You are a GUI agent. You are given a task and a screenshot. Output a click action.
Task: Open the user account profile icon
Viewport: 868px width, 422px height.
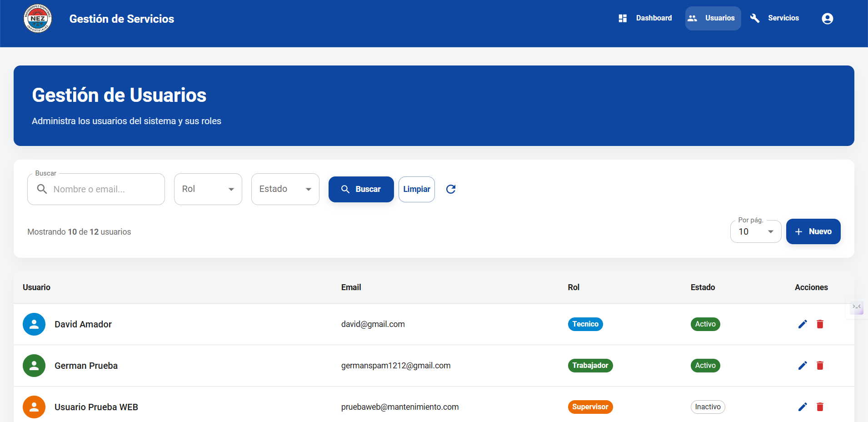point(827,19)
